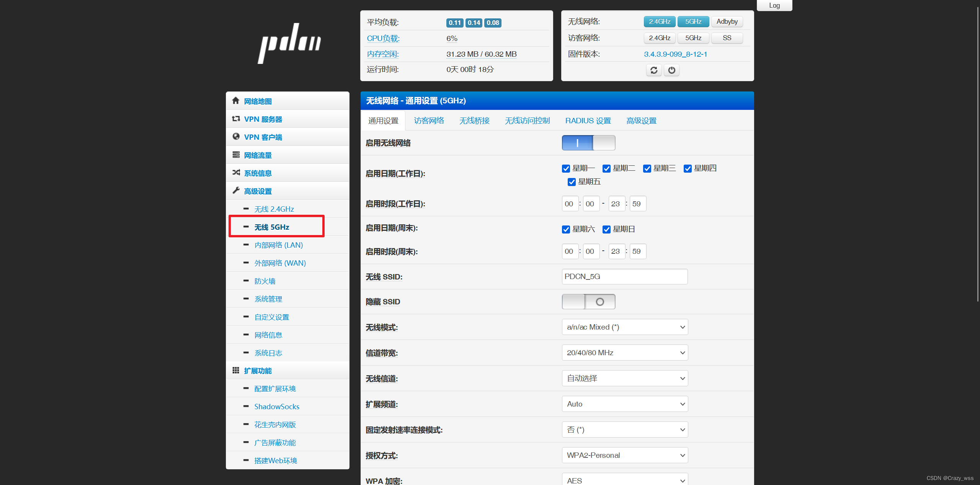Click the grid icon beside 扩展功能
Screen dimensions: 980x485
(x=236, y=370)
